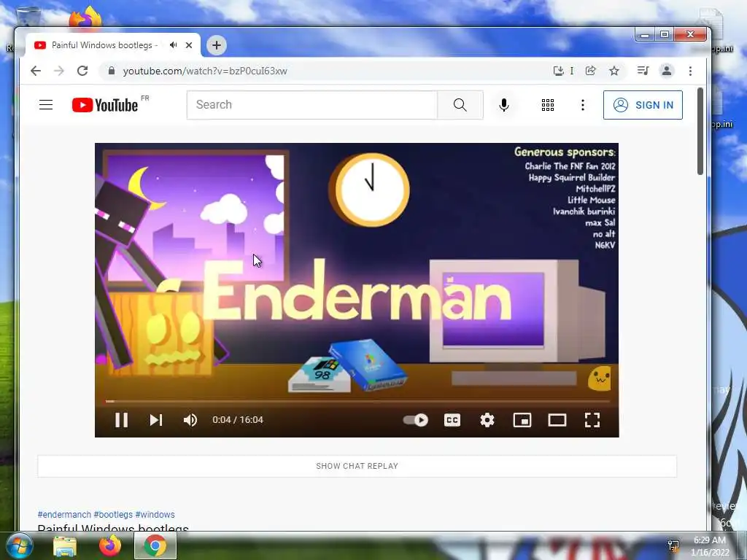Search with your voice microphone

point(504,105)
